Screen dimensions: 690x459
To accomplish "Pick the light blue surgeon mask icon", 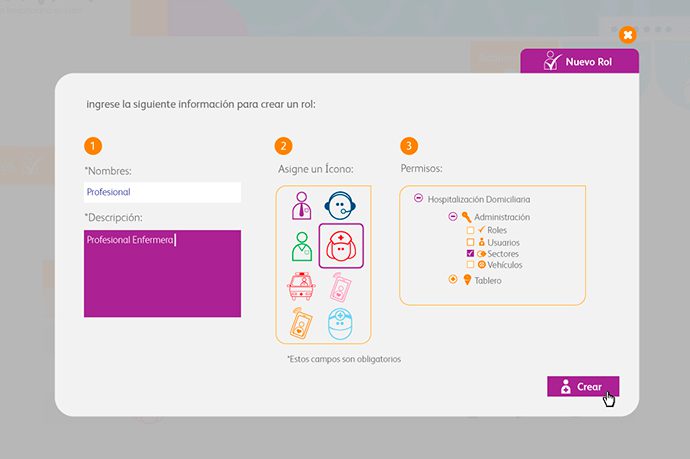I will (x=340, y=324).
